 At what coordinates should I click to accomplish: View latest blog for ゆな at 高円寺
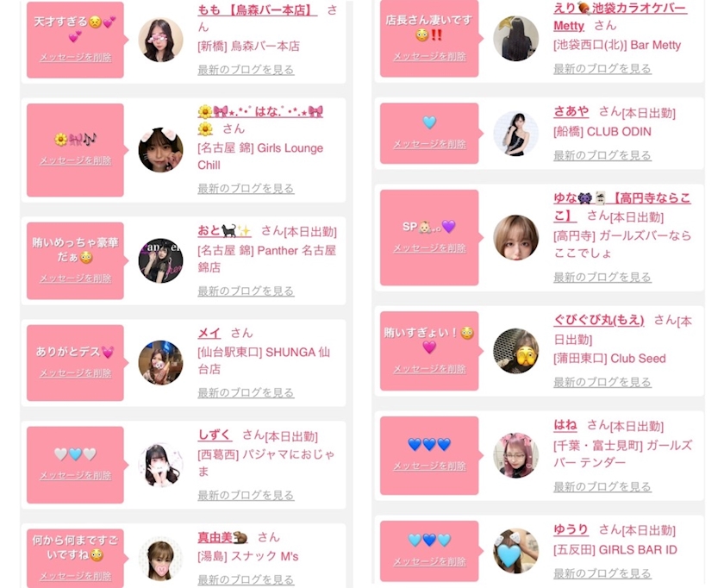(x=602, y=277)
